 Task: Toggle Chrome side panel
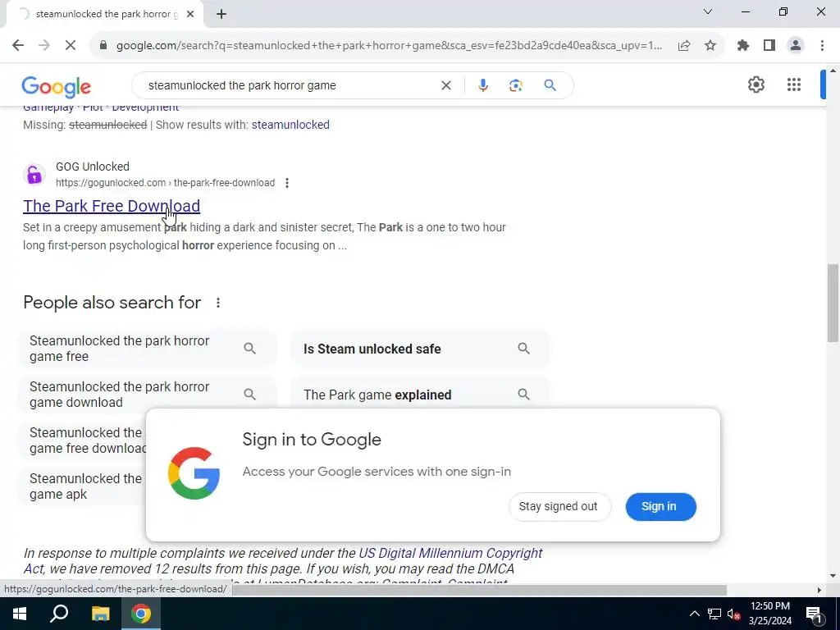[x=769, y=46]
